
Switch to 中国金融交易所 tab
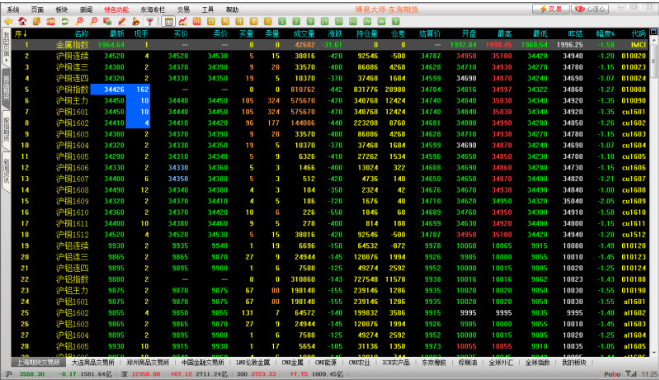(203, 362)
